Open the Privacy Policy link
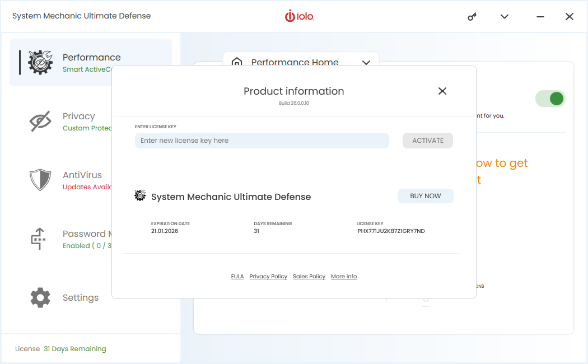Screen dimensions: 588x364 (x=268, y=276)
